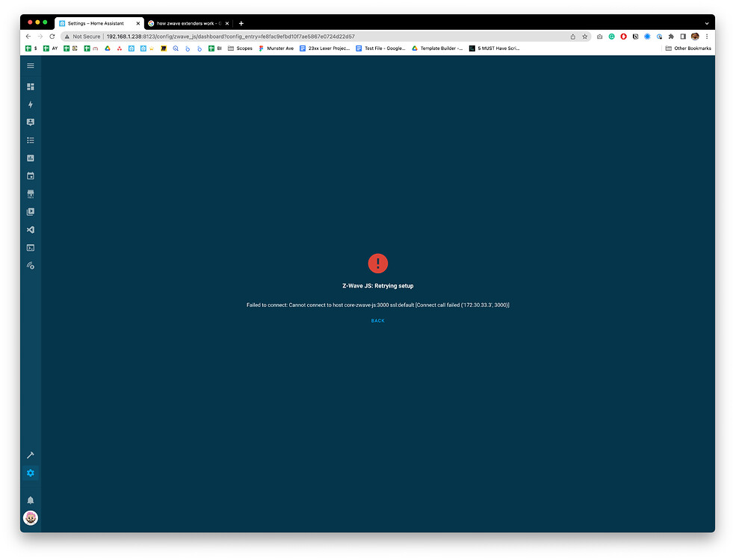Viewport: 736px width, 560px height.
Task: Click the BACK link on the error page
Action: [x=377, y=320]
